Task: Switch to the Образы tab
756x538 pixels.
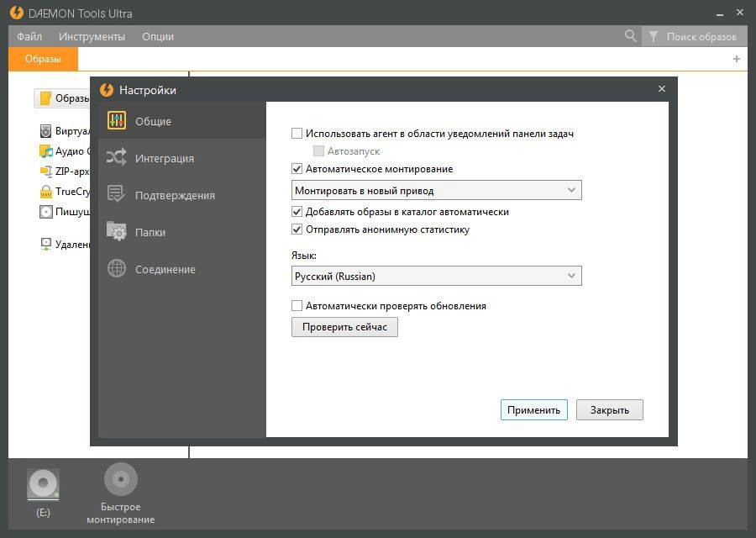Action: click(43, 59)
